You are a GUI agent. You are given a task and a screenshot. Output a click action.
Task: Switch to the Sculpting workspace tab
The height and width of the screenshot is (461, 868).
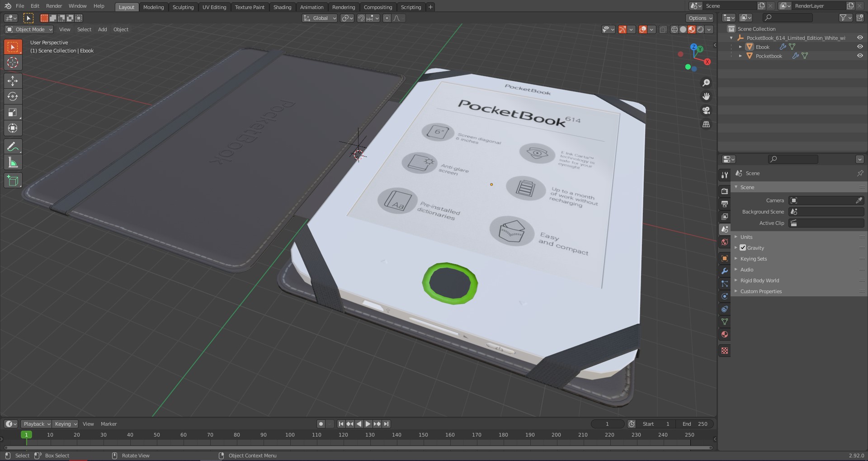(x=183, y=7)
